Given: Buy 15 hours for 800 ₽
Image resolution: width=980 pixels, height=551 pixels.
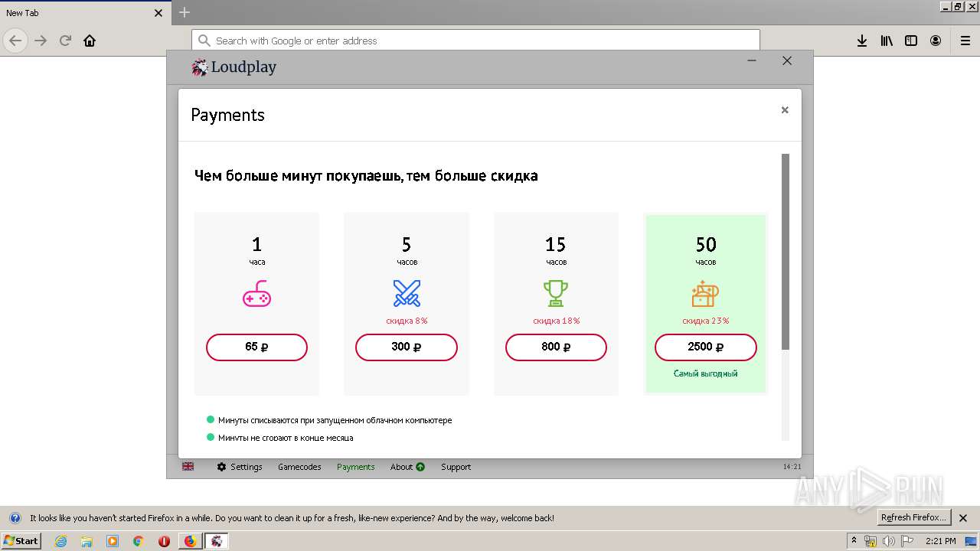Looking at the screenshot, I should click(x=556, y=347).
